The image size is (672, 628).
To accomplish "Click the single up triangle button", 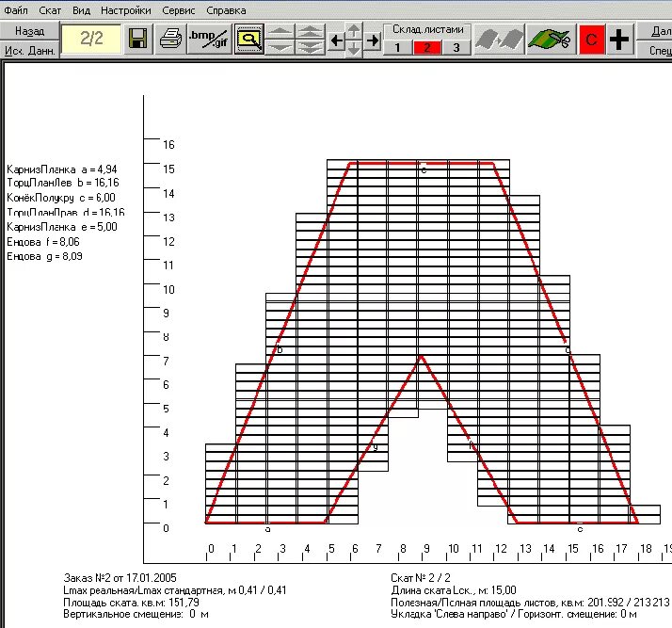I will coord(280,32).
